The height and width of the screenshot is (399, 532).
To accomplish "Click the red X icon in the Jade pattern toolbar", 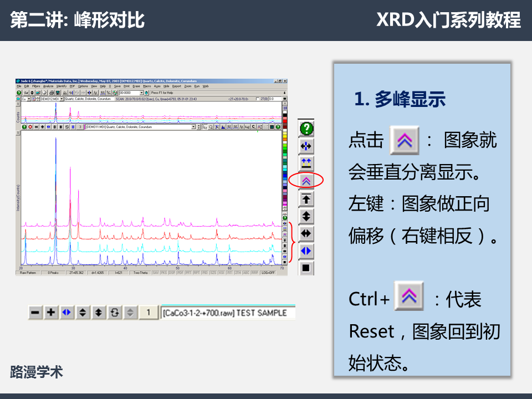I will point(30,127).
